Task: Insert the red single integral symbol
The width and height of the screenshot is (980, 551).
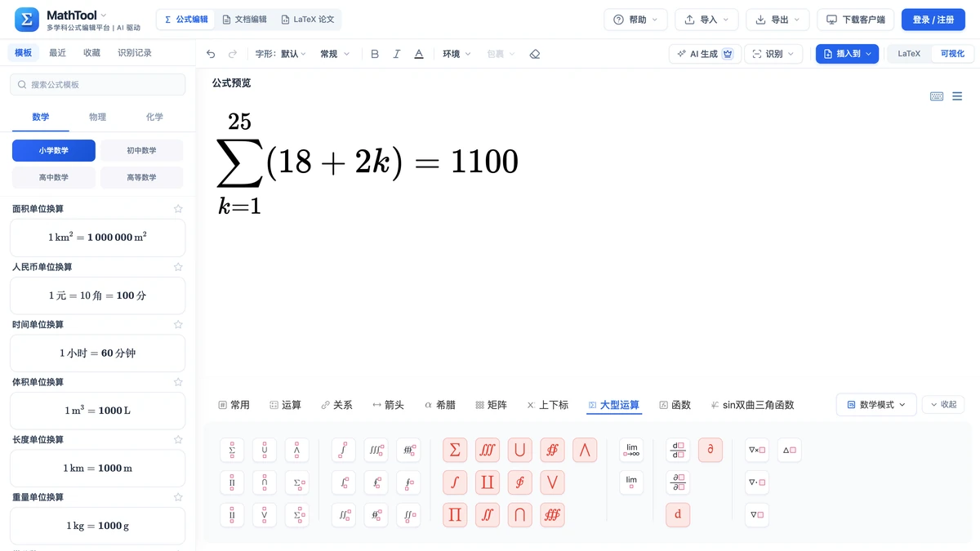Action: [455, 482]
